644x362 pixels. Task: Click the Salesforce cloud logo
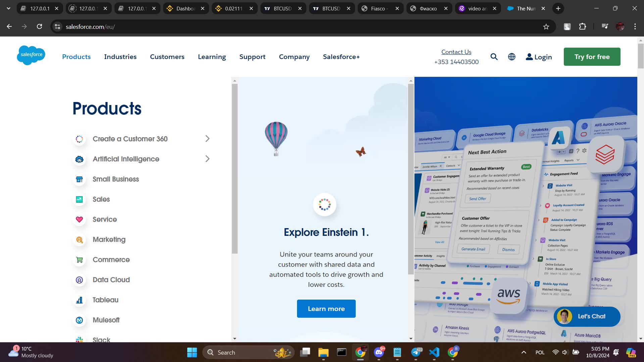31,55
